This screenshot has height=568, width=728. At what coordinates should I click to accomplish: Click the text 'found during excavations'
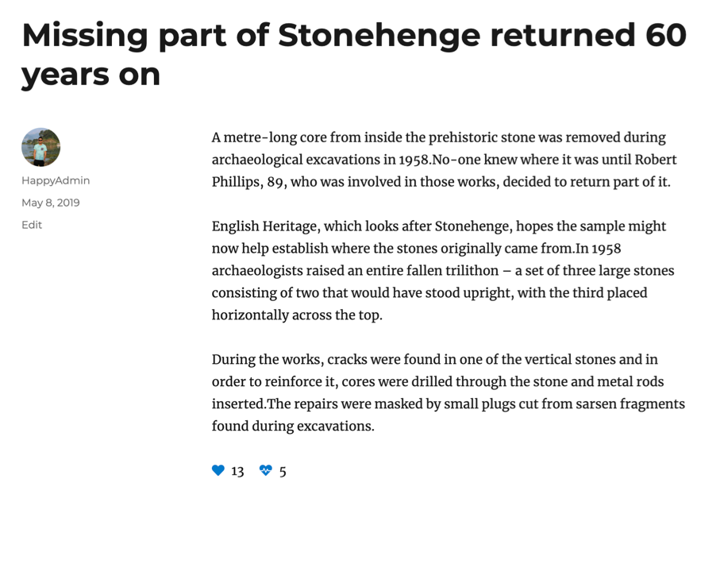click(292, 426)
